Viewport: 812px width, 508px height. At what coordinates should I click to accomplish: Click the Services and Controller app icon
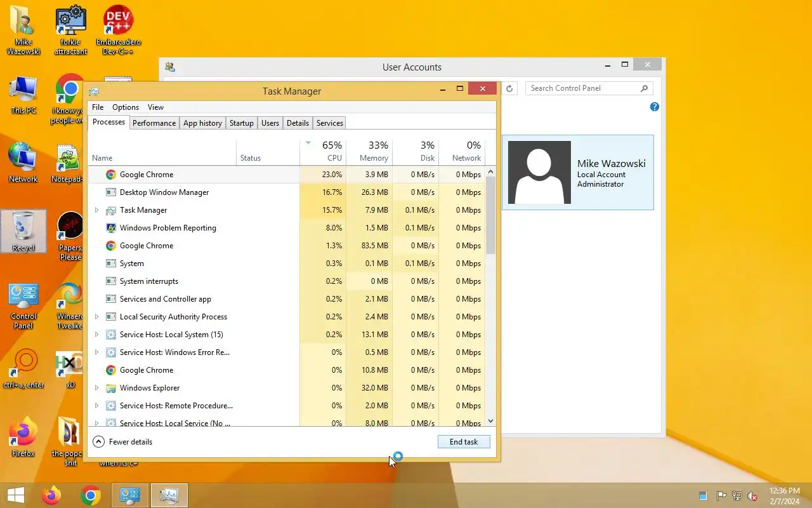(x=111, y=299)
